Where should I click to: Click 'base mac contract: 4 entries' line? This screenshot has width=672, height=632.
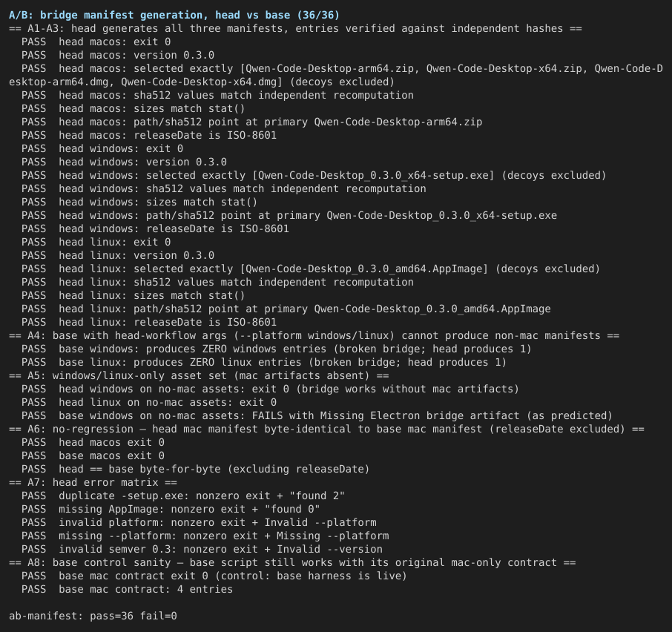tap(128, 589)
